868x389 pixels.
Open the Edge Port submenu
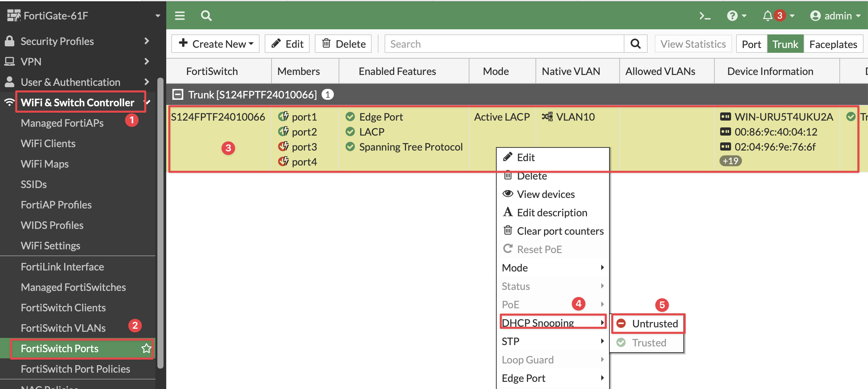pos(553,378)
